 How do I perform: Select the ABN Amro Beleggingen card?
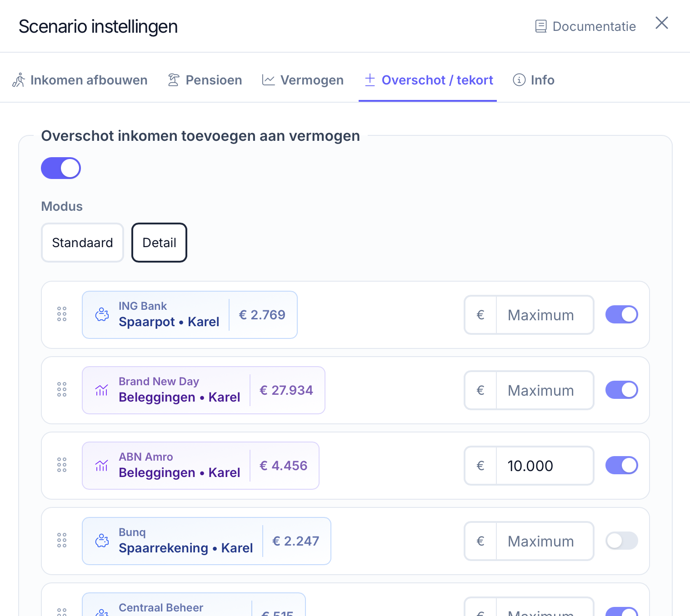tap(200, 466)
